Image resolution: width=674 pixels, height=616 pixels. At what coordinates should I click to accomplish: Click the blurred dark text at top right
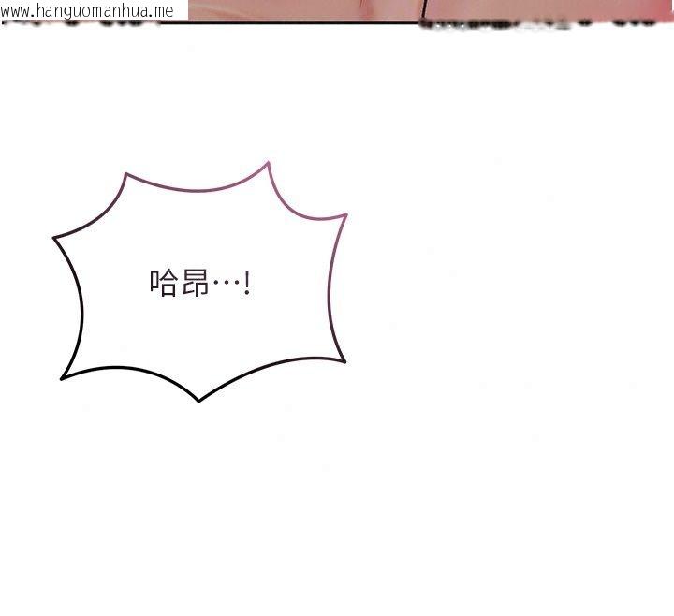537,24
